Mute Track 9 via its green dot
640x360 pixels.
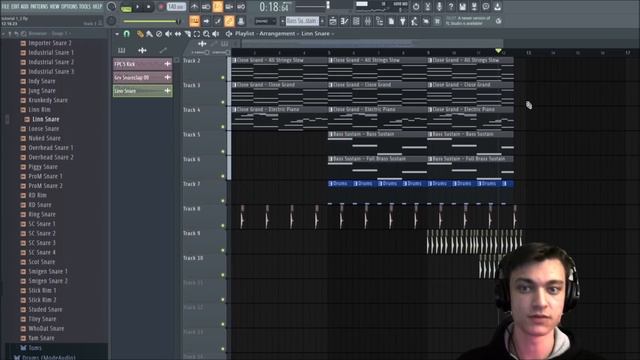[x=223, y=250]
